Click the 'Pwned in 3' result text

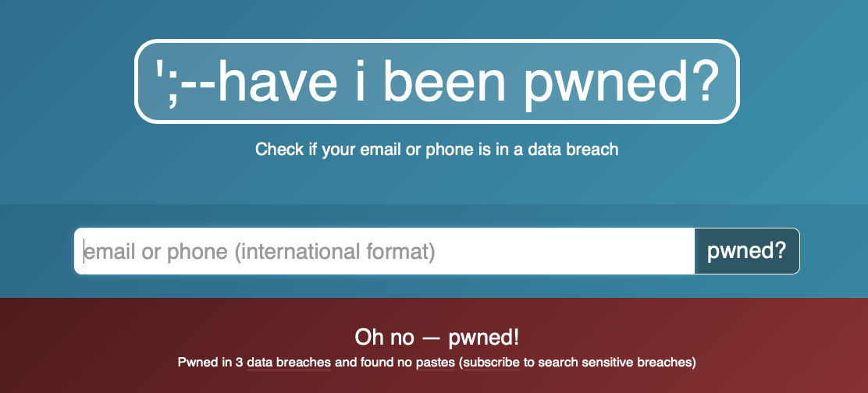pos(211,363)
